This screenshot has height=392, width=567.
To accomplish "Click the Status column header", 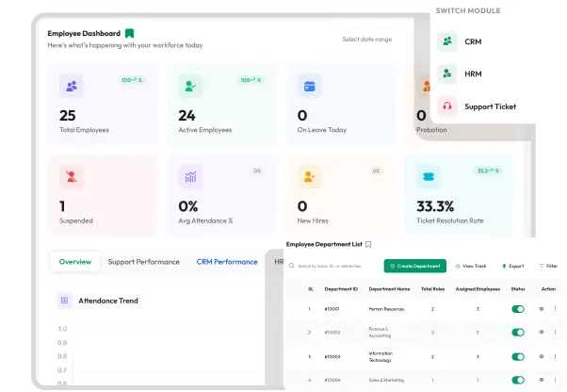I will pyautogui.click(x=518, y=289).
